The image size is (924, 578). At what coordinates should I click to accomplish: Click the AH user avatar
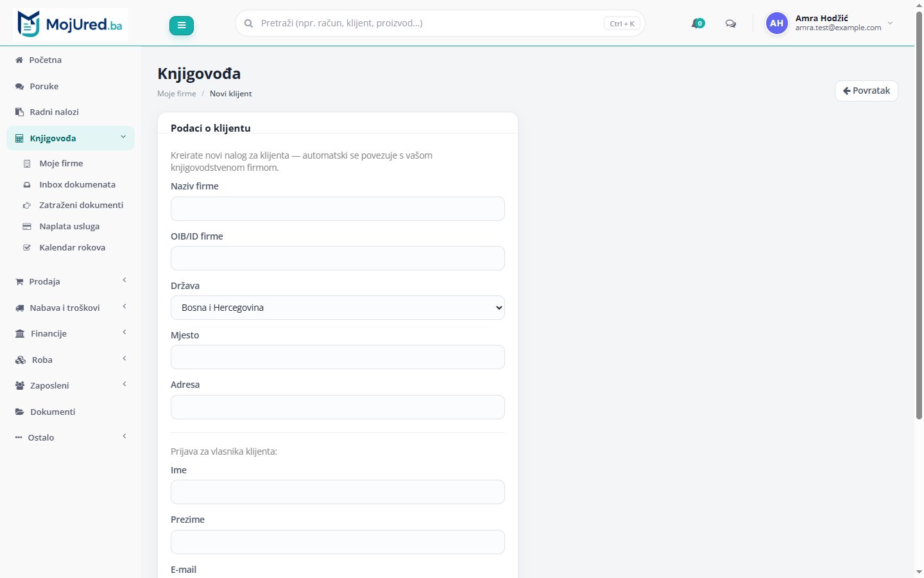click(x=776, y=23)
